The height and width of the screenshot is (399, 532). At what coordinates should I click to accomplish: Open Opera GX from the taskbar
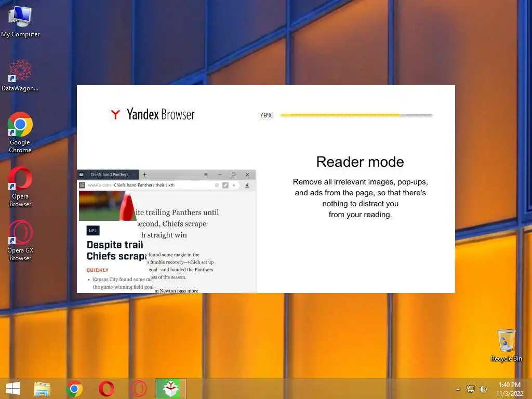click(138, 389)
